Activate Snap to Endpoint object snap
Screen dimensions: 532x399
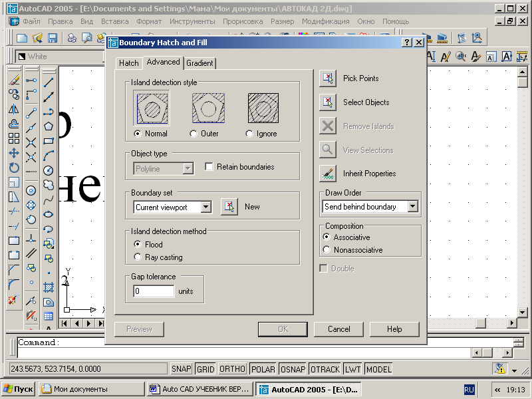pos(31,112)
